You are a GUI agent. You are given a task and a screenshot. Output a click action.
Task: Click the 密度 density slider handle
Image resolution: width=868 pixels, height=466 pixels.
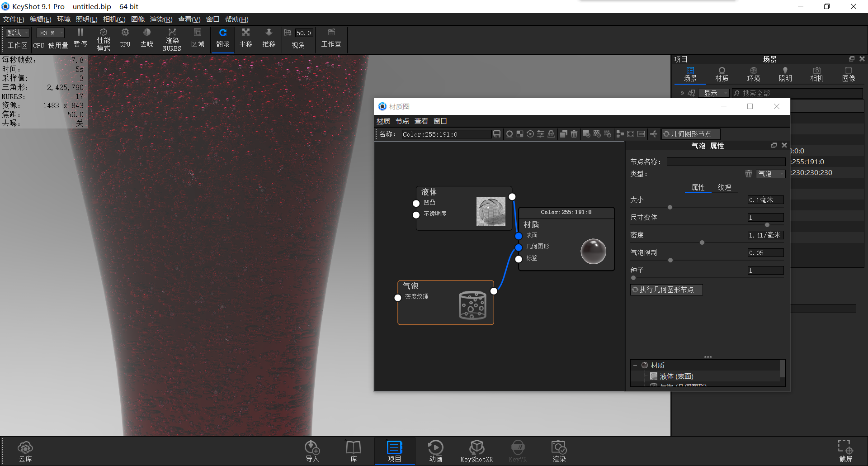[702, 243]
